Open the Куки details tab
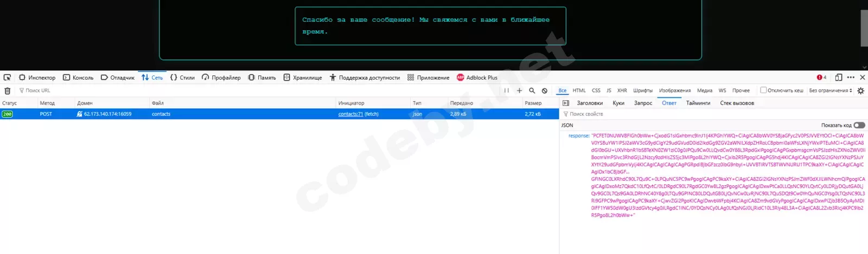Screen dimensions: 868x254 618,103
